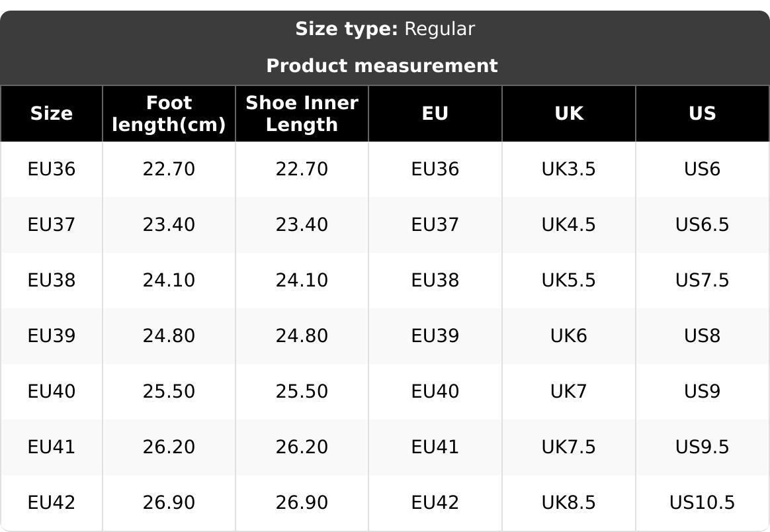Screen dimensions: 770x532
Task: Click the "Size" column header
Action: click(x=52, y=114)
